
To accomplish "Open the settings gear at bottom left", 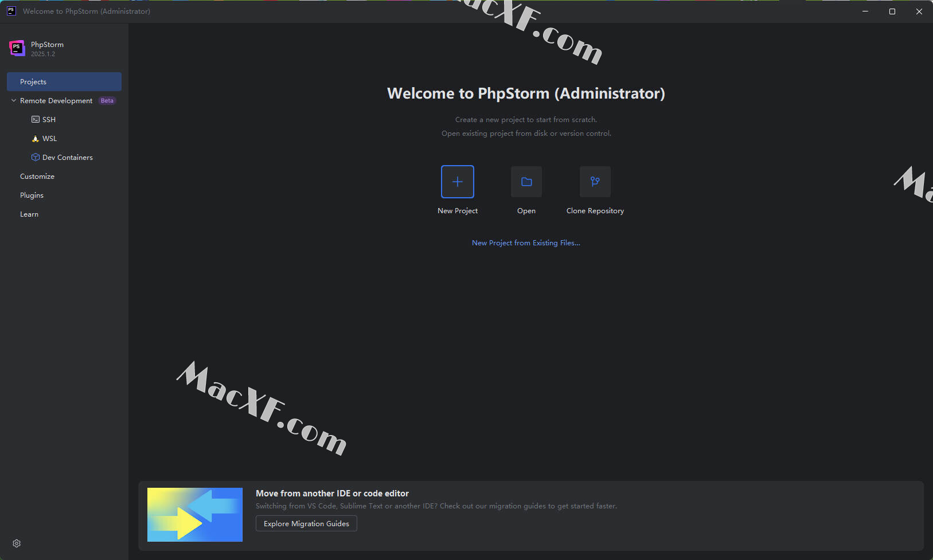I will [x=17, y=543].
